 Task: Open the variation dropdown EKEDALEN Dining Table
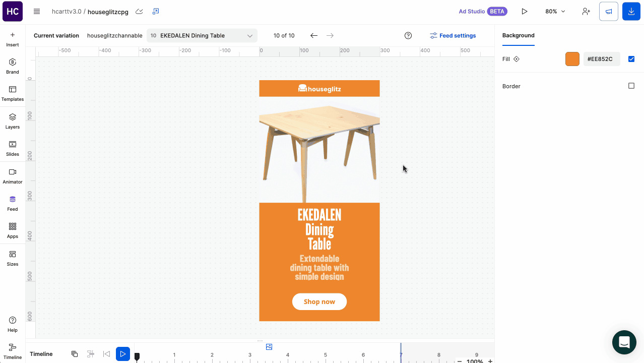click(x=202, y=36)
